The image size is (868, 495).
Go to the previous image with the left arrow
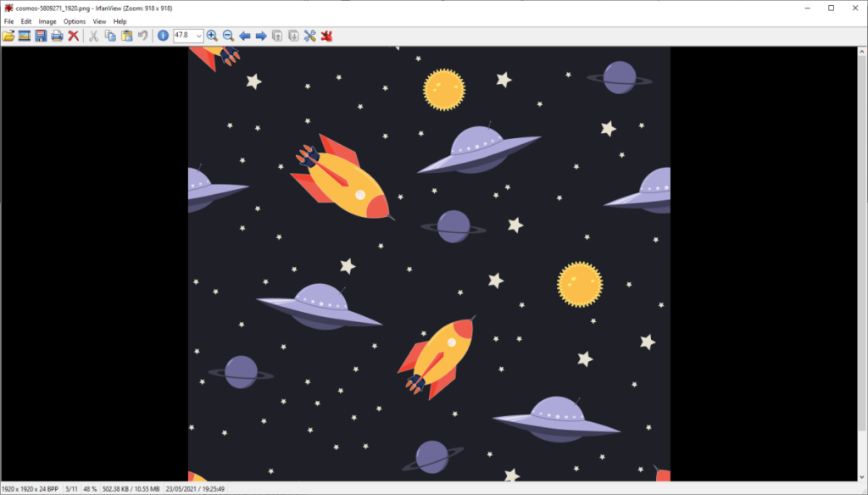coord(245,36)
